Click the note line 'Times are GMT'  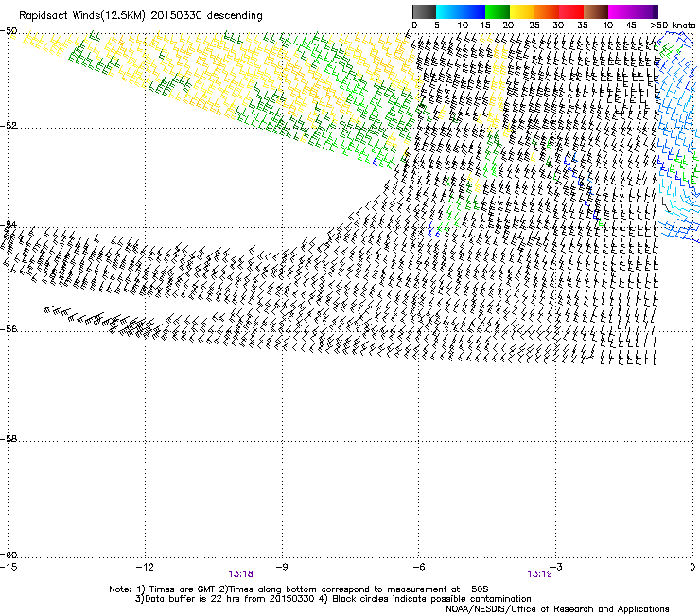183,589
